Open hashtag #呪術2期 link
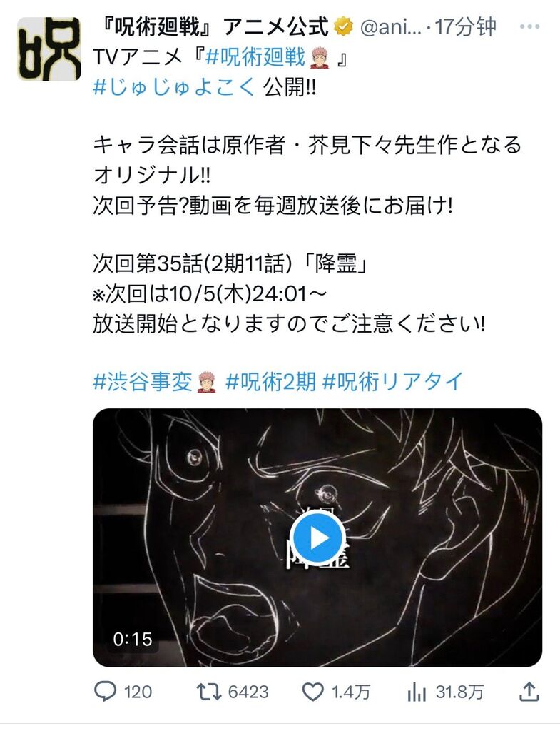 [x=270, y=382]
